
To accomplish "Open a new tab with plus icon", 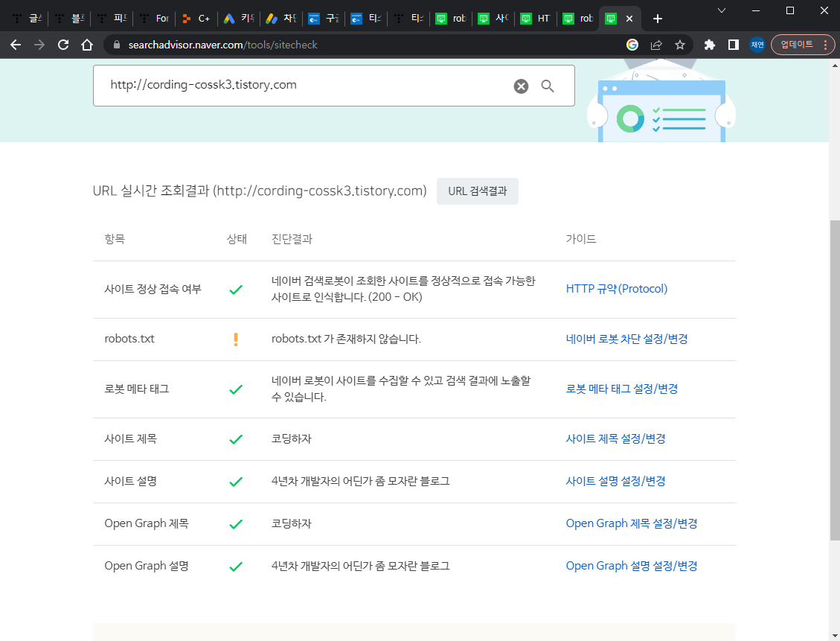I will [x=657, y=19].
